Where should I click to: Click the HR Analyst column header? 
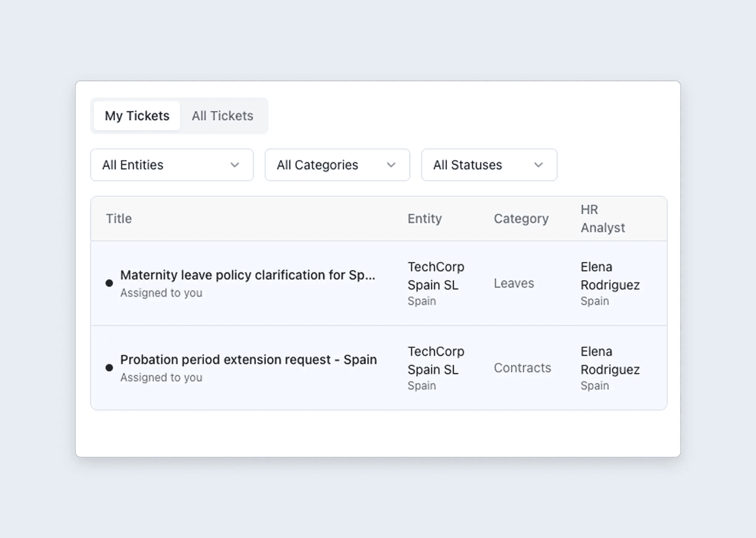[602, 219]
